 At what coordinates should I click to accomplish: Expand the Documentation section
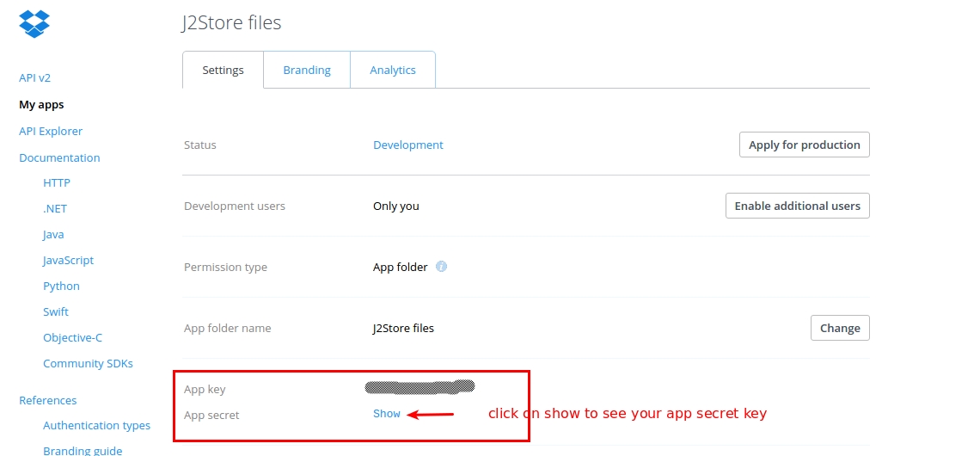click(59, 157)
